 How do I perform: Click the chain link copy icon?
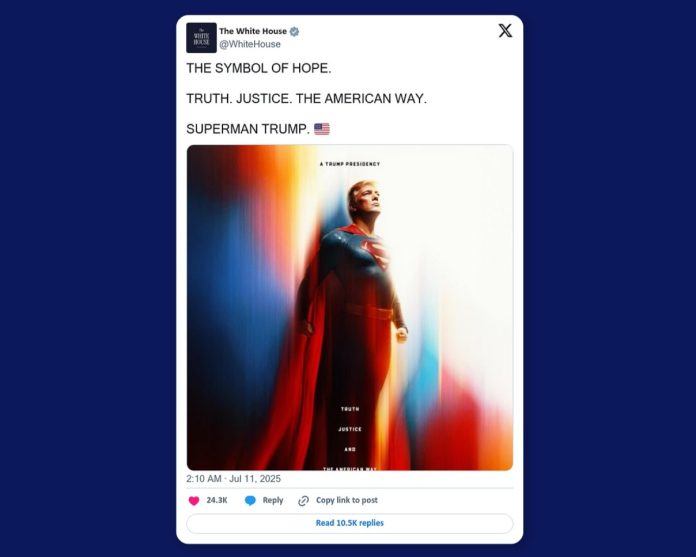(304, 501)
